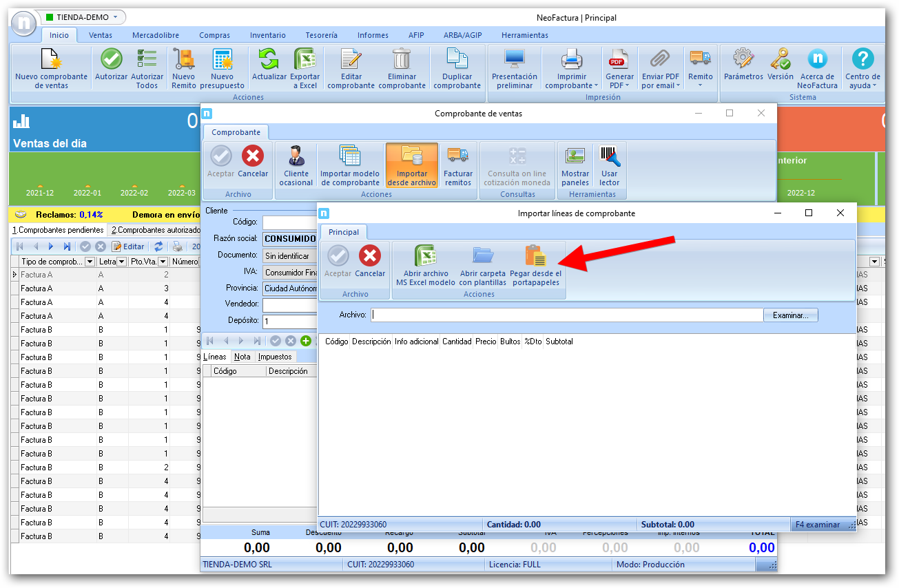
Task: Click the Archivo path input field
Action: pos(566,315)
